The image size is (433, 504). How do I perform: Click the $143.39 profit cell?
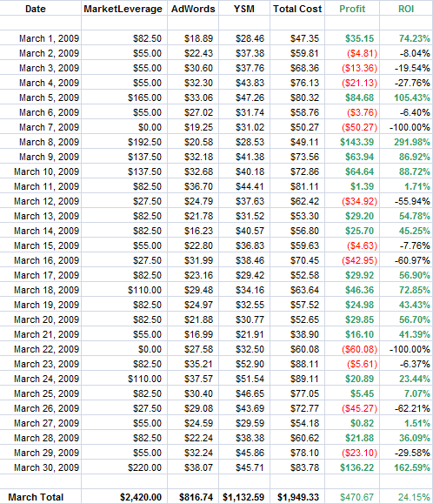(352, 142)
